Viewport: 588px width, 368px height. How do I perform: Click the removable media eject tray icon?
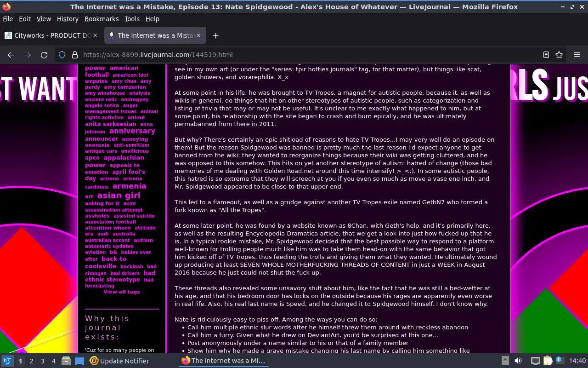pyautogui.click(x=505, y=361)
